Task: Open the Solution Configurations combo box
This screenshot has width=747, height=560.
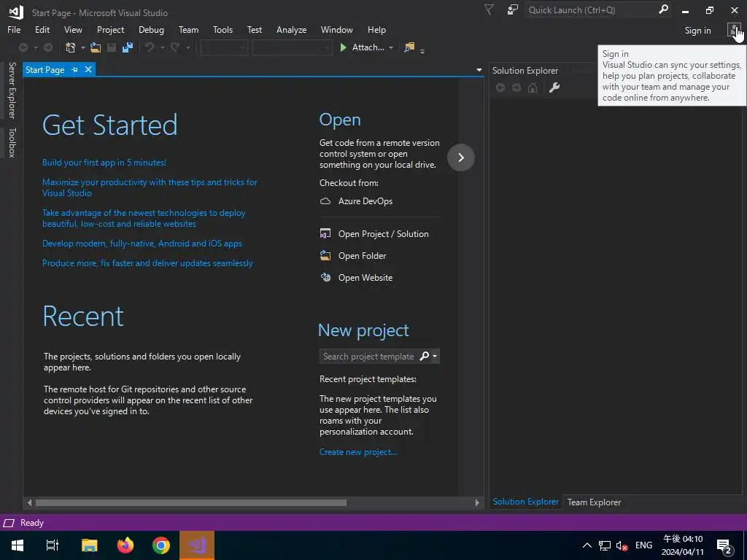Action: (224, 47)
